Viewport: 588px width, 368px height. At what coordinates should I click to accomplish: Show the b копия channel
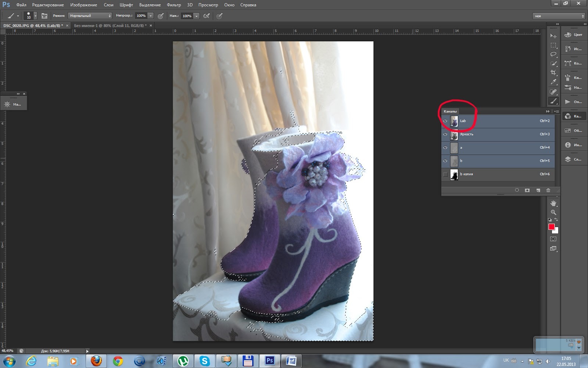coord(445,174)
